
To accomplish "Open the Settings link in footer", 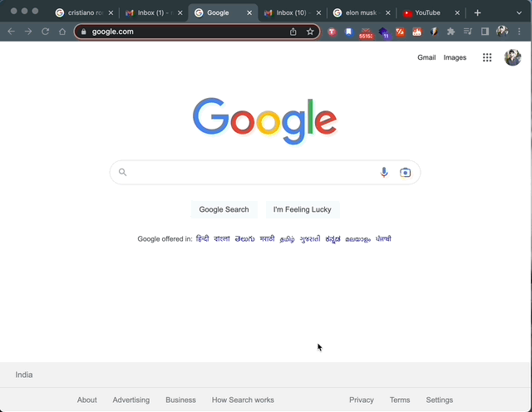I will pos(440,400).
